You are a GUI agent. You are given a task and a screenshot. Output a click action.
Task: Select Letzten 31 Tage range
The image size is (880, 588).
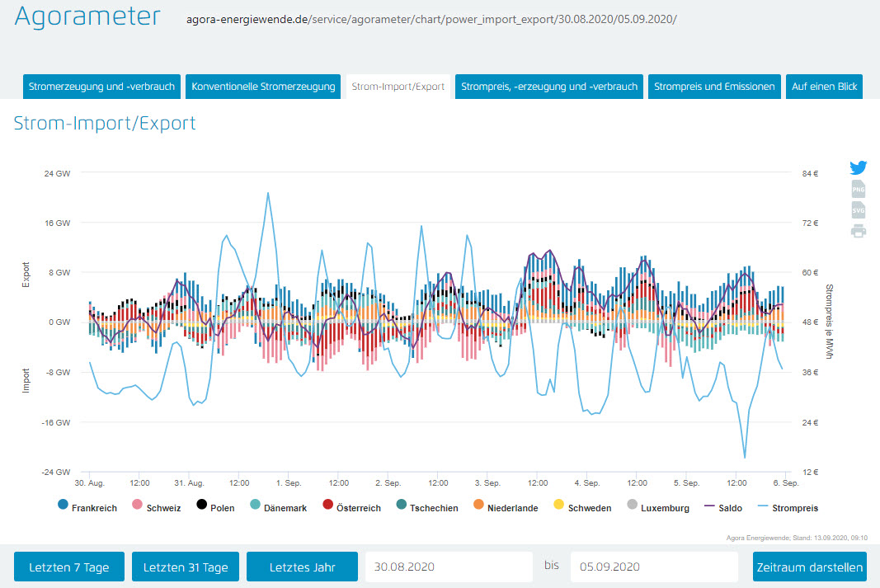click(x=186, y=567)
